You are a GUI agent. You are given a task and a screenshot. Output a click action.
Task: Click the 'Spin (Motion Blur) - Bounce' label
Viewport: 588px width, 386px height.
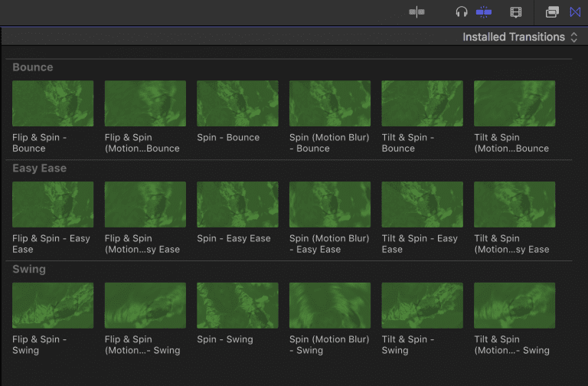pos(329,143)
